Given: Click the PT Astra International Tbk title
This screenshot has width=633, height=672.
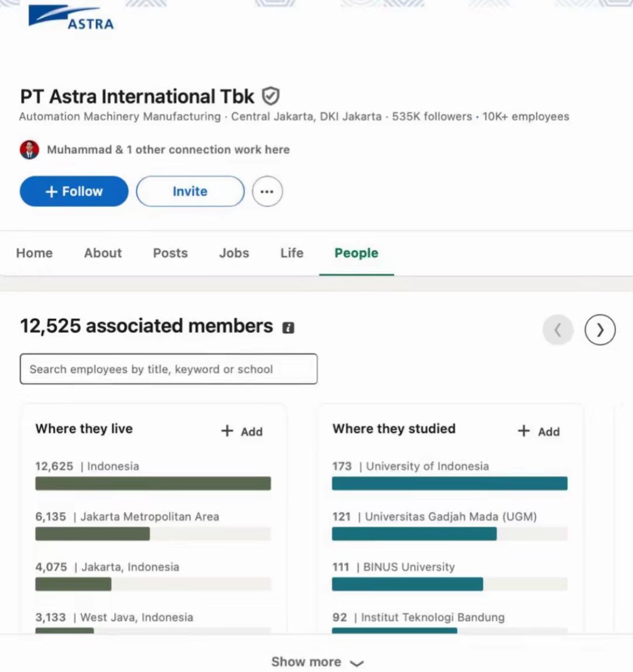Looking at the screenshot, I should tap(137, 96).
